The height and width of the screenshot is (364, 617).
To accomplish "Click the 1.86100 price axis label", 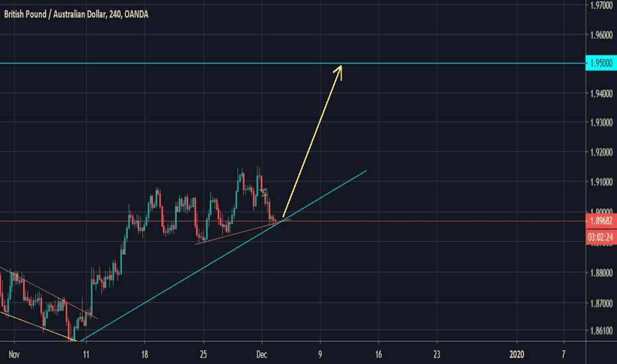I will tap(600, 329).
